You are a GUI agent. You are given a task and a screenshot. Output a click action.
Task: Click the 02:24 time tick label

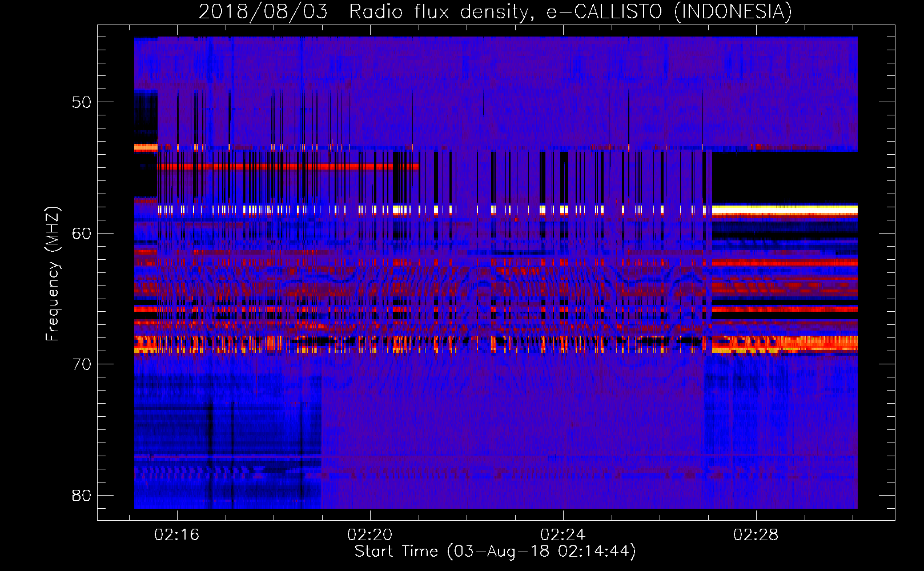click(x=563, y=535)
